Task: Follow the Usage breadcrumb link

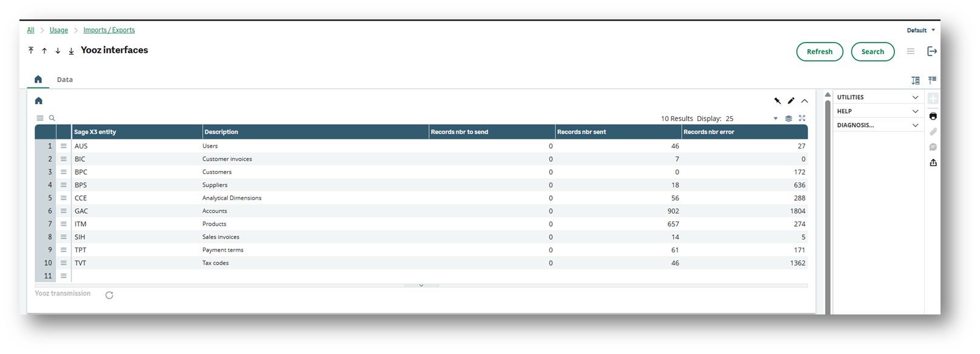Action: point(59,30)
